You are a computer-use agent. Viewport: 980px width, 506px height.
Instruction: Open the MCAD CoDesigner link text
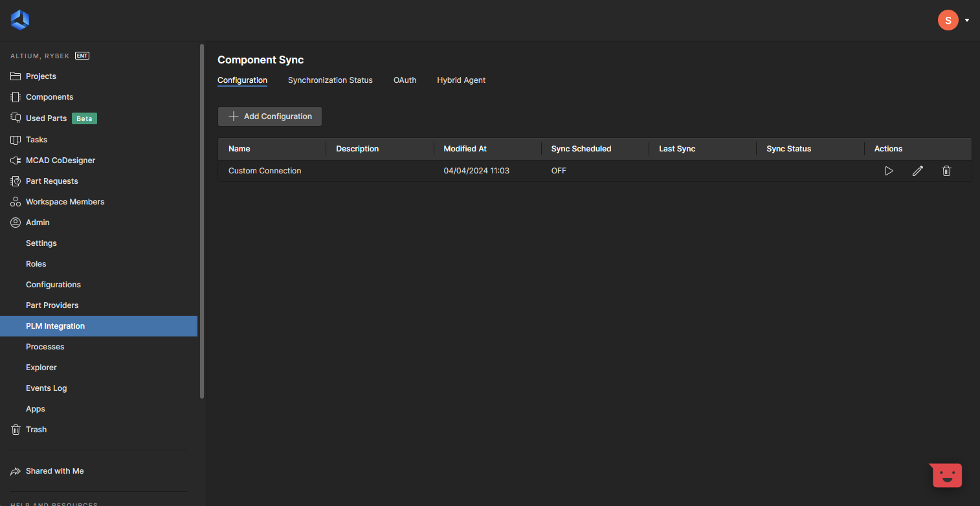(61, 160)
